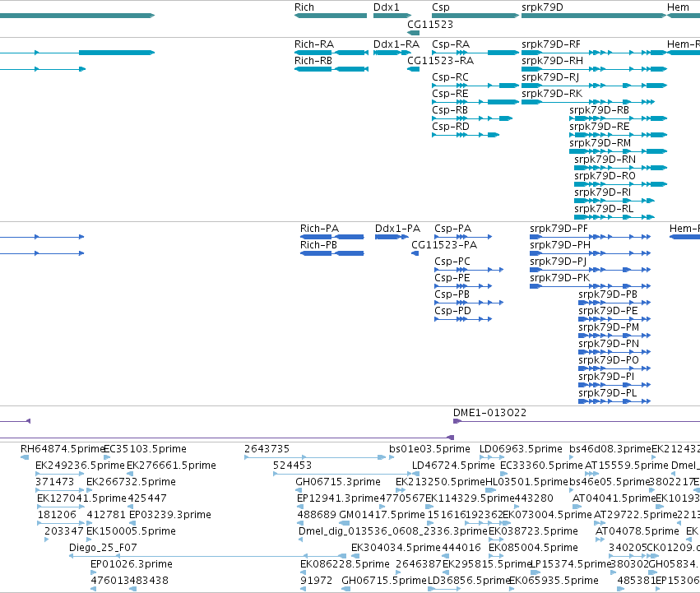
Task: Select transcript srpk79D-RO
Action: [605, 176]
